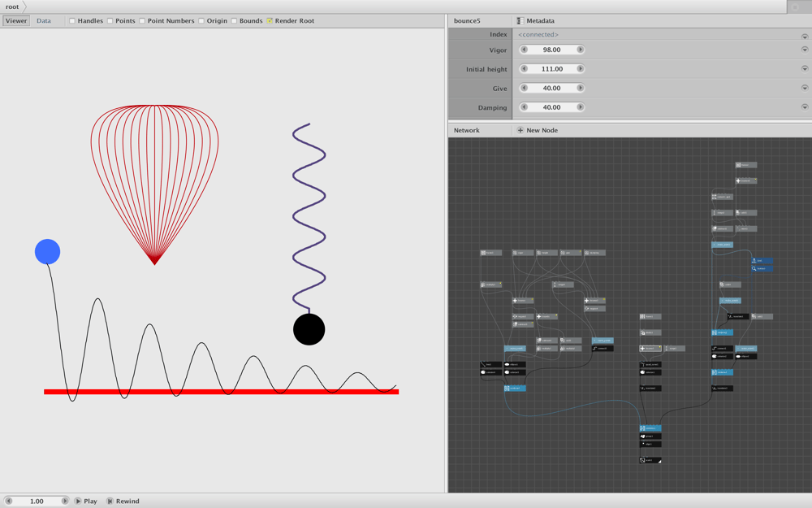Click the Initial height value field 111.00

552,68
